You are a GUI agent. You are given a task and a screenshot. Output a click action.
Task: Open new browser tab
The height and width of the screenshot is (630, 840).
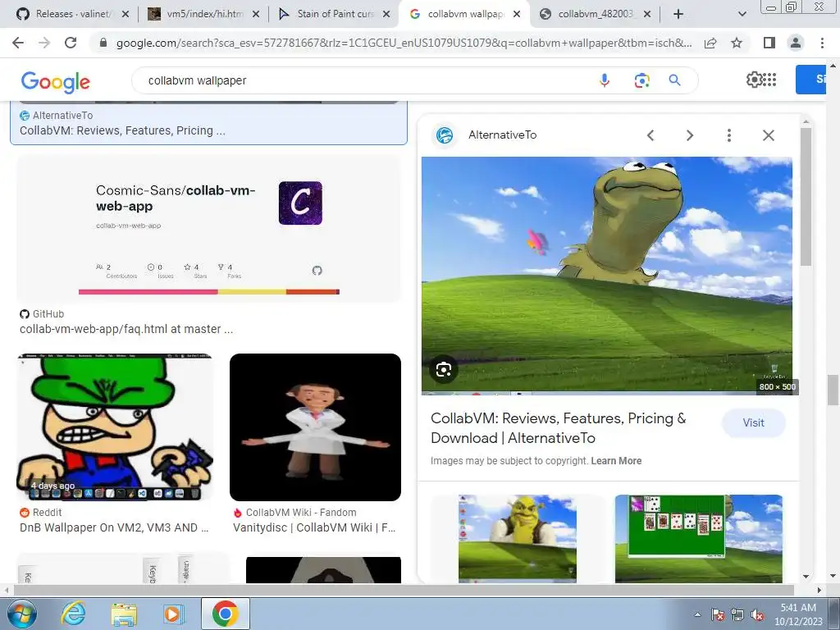678,14
